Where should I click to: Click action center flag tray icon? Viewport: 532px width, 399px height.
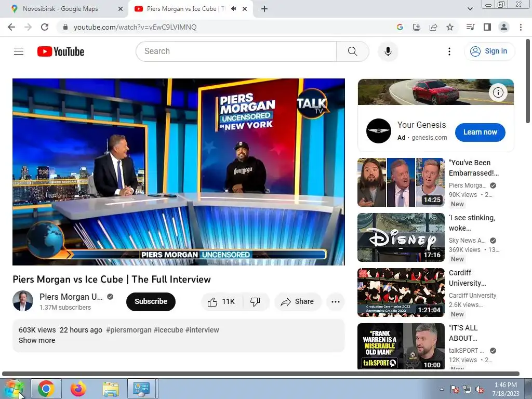[x=455, y=389]
